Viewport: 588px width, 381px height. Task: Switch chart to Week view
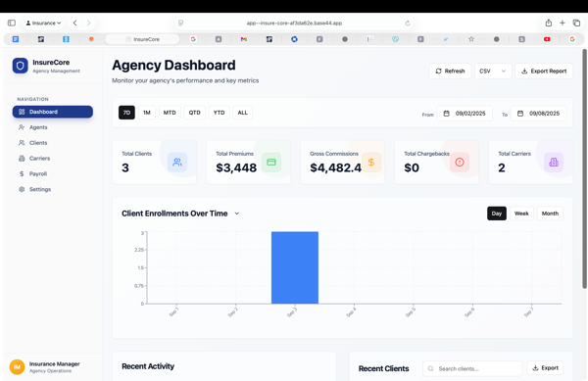click(x=521, y=214)
